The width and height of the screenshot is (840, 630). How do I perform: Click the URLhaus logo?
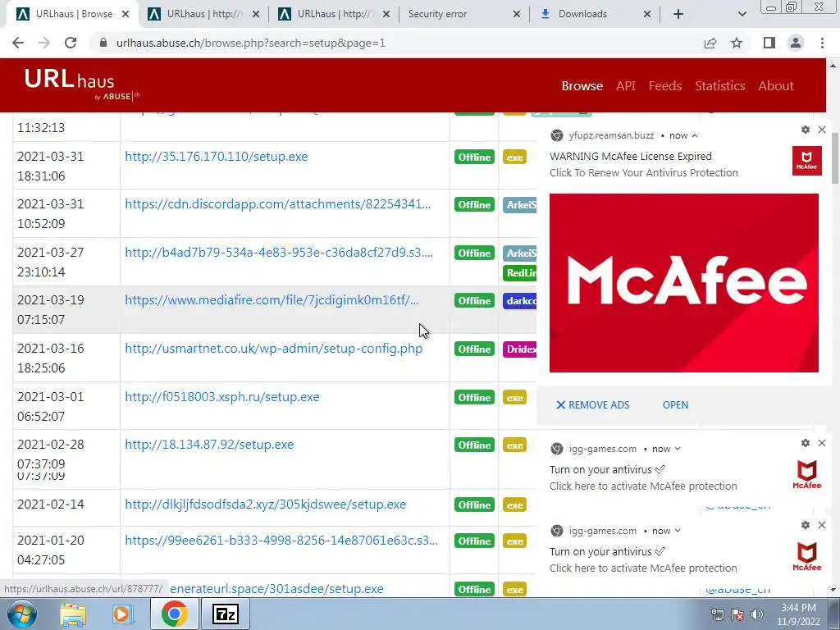[x=81, y=84]
